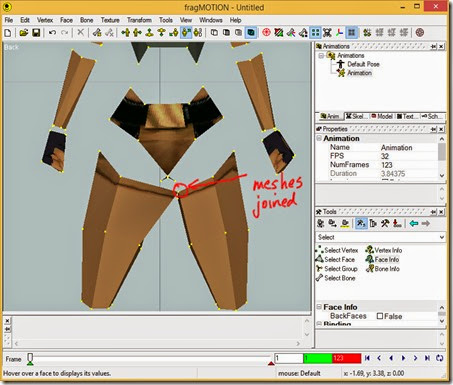This screenshot has width=453, height=385.
Task: Click the red target crosshair toolbar icon
Action: [266, 33]
